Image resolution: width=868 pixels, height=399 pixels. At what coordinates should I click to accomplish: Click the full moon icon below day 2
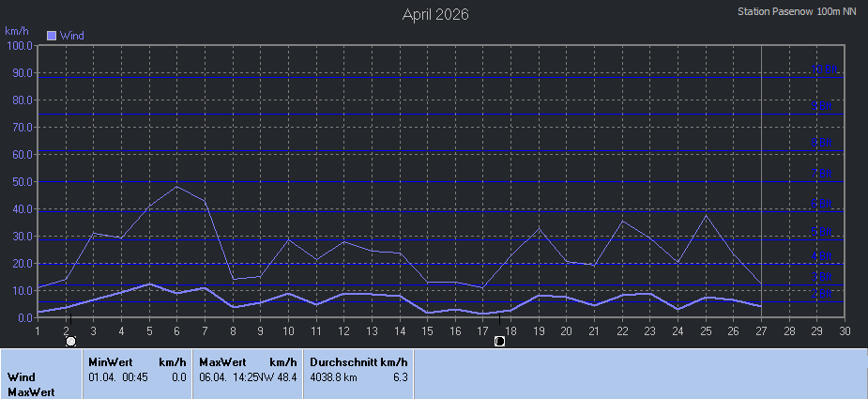70,341
